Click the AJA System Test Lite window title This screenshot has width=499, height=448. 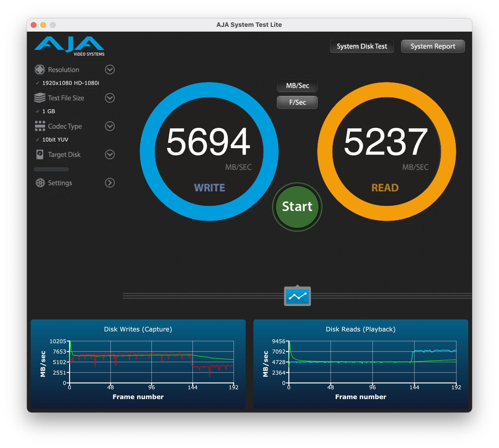pos(249,25)
